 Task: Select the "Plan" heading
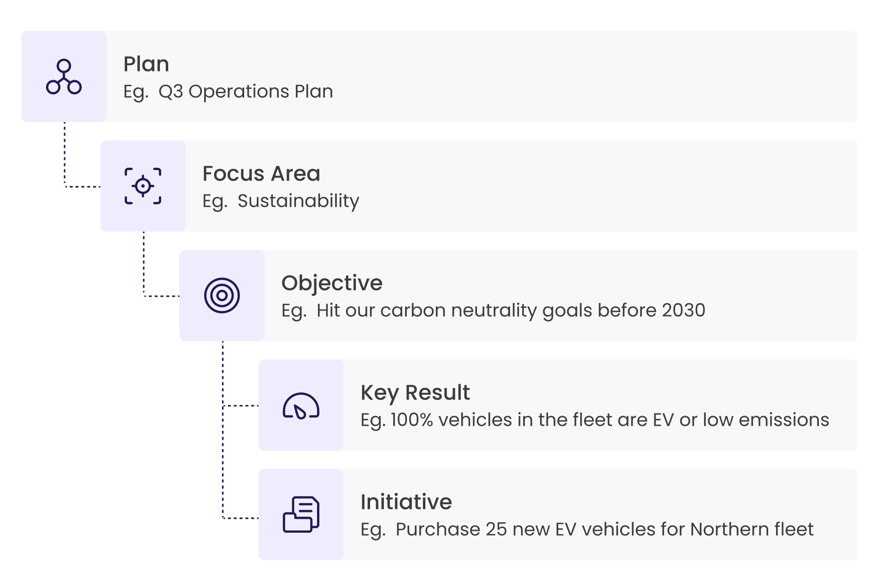click(146, 64)
